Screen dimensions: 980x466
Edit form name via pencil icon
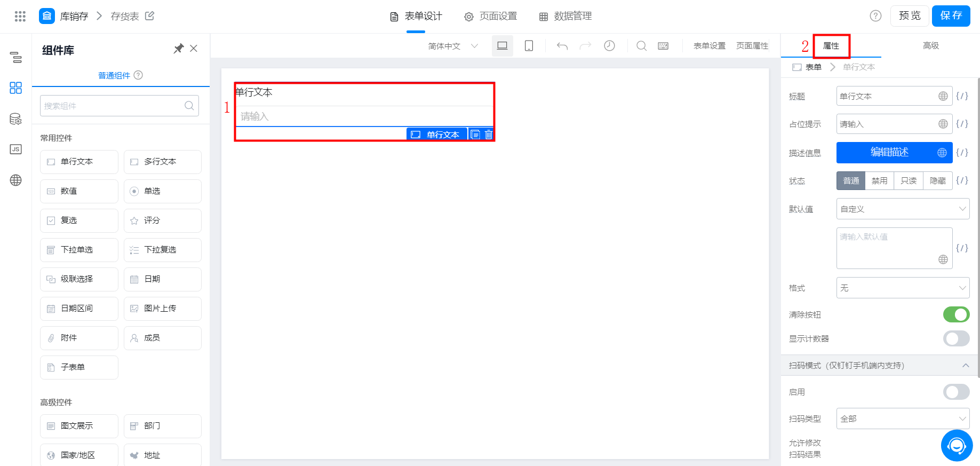(x=150, y=16)
